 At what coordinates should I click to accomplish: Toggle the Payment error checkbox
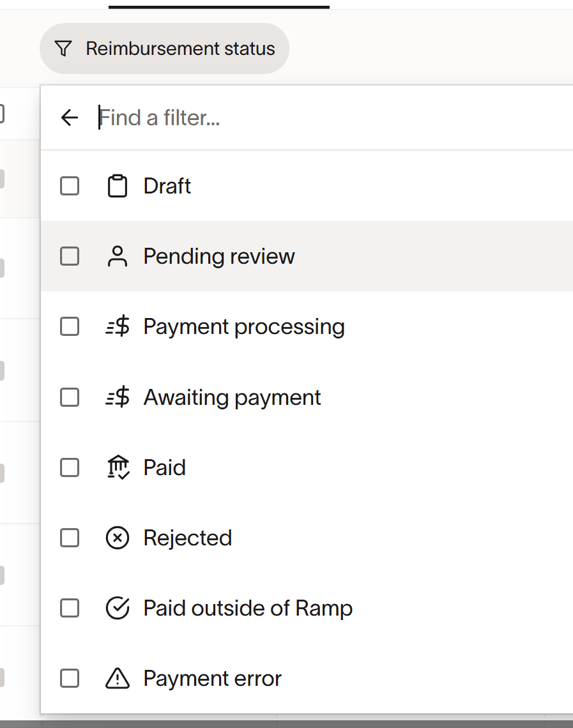[x=70, y=678]
